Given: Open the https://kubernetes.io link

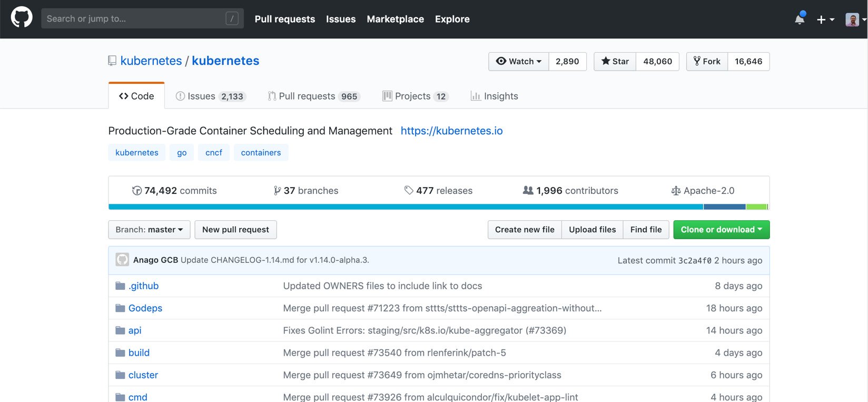Looking at the screenshot, I should (451, 131).
